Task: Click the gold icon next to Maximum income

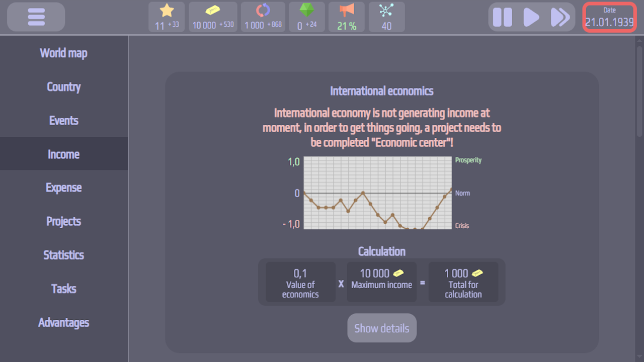Action: point(398,273)
